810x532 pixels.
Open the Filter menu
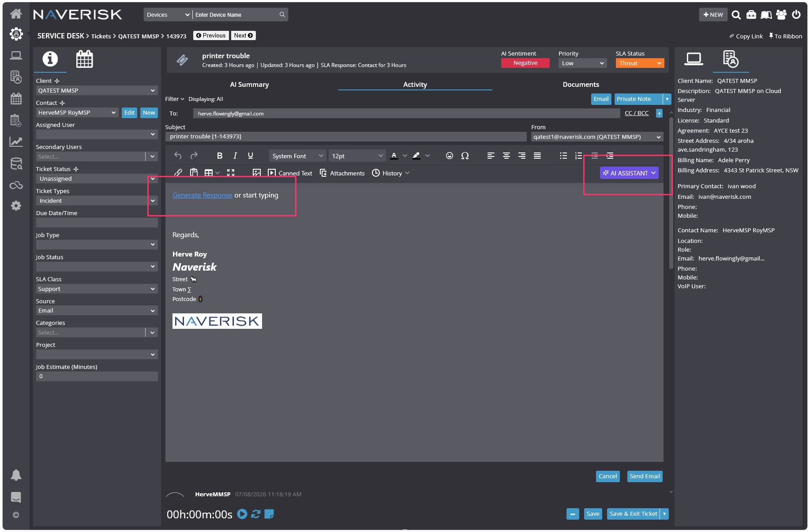[x=175, y=99]
